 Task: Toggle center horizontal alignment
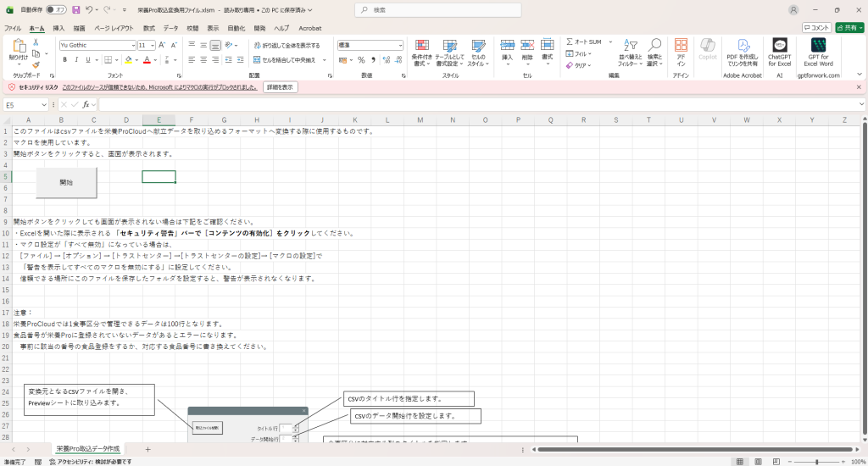[x=204, y=60]
